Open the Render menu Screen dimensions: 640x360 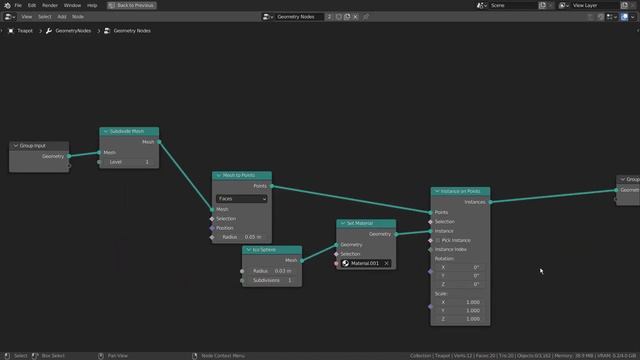50,5
